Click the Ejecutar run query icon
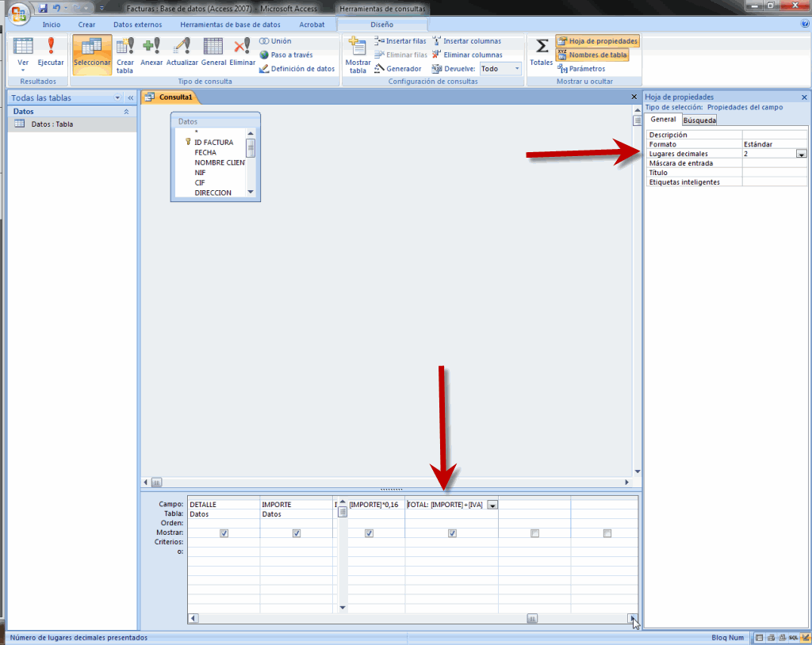 [51, 52]
